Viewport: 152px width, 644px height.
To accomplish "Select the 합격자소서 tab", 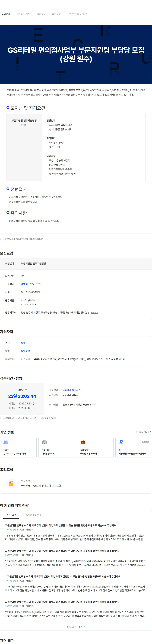I will click(11, 515).
